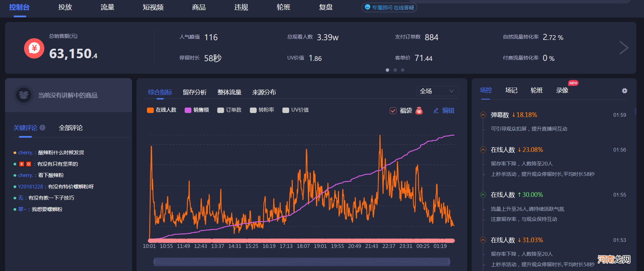The image size is (644, 271).
Task: Collapse the 在线人数 30.00% event
Action: point(483,195)
